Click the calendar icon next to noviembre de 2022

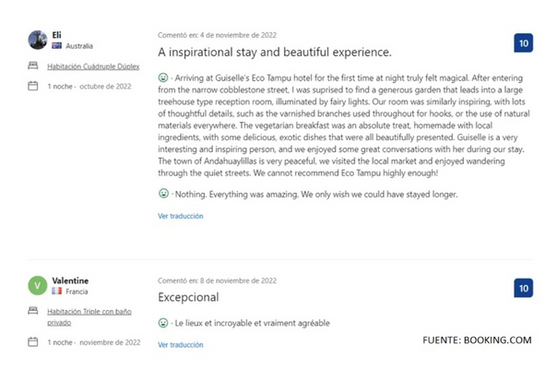click(33, 342)
